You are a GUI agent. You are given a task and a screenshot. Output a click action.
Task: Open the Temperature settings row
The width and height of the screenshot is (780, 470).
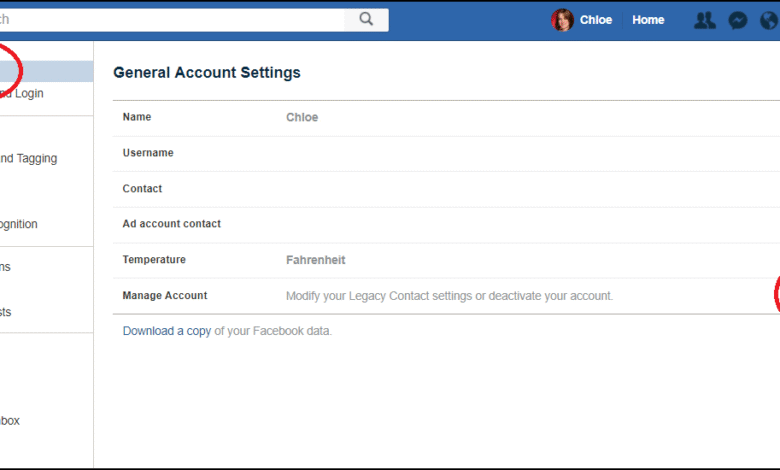click(x=446, y=260)
